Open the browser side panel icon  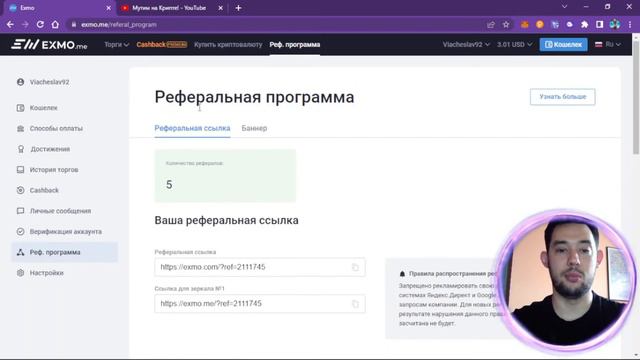coord(600,24)
